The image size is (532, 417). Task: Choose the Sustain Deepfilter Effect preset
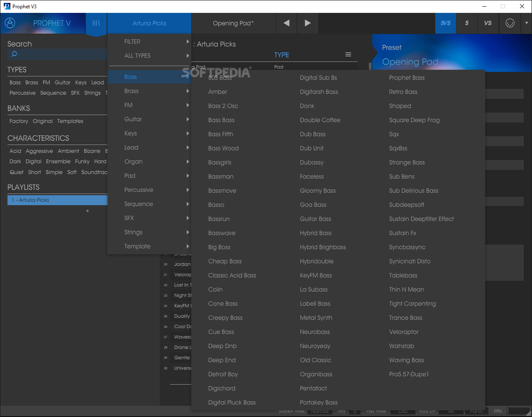421,219
